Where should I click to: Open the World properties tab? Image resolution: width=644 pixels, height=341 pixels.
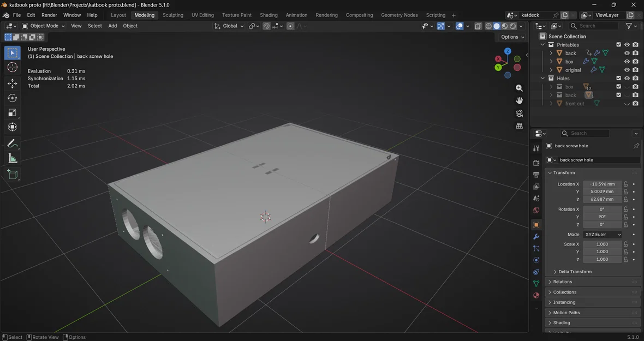point(536,210)
